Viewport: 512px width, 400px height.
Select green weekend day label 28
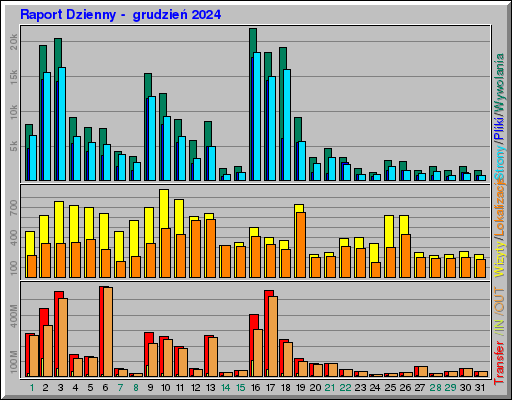435,388
